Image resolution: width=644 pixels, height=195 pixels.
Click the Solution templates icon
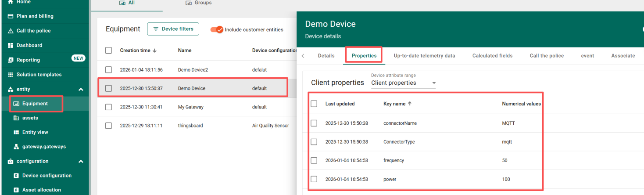coord(11,75)
